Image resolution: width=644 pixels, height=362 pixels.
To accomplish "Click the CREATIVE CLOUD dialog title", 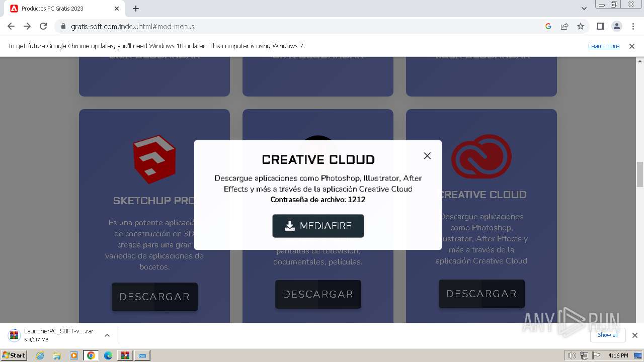I will tap(318, 159).
